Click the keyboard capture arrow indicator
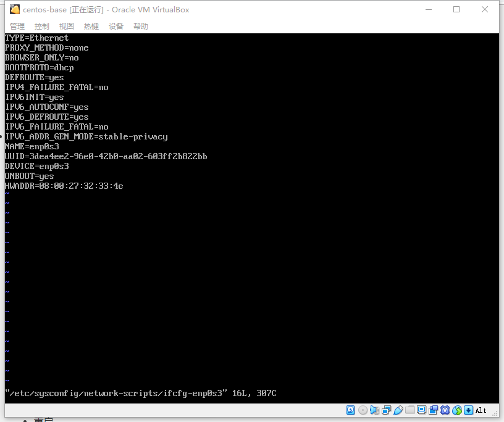 click(x=468, y=410)
